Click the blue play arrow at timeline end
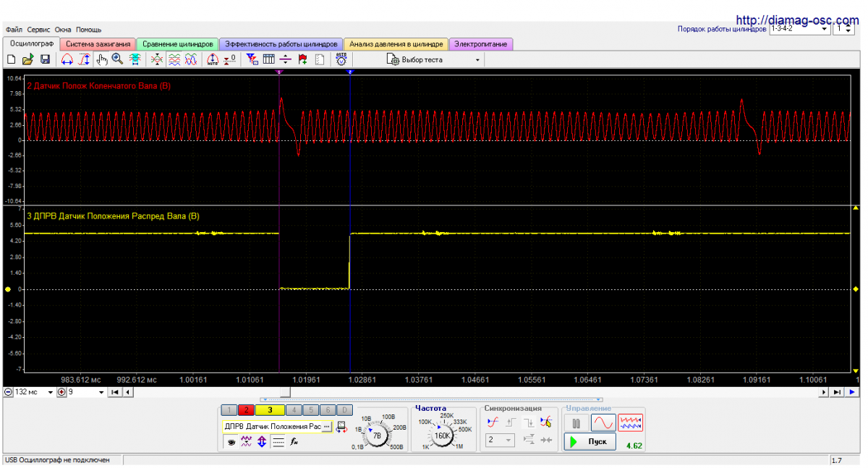The width and height of the screenshot is (868, 468). pos(852,392)
